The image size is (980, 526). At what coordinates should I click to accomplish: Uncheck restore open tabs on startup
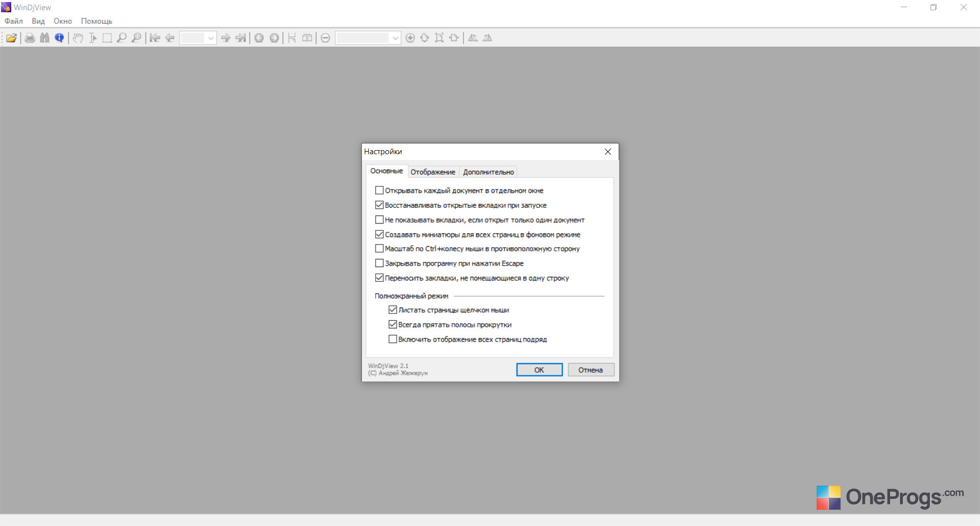point(460,205)
